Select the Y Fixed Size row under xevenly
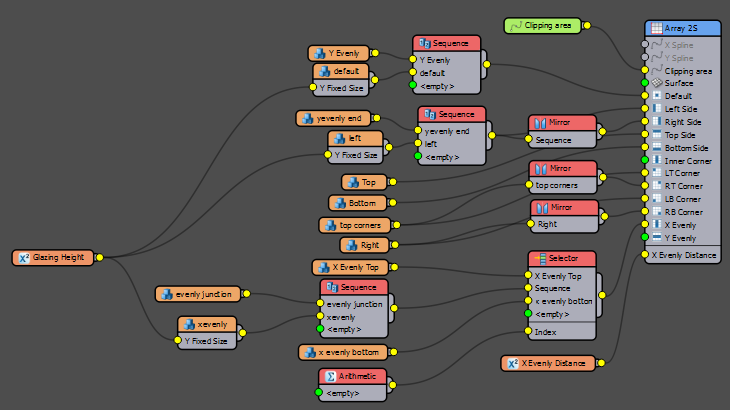This screenshot has width=730, height=410. click(x=210, y=341)
